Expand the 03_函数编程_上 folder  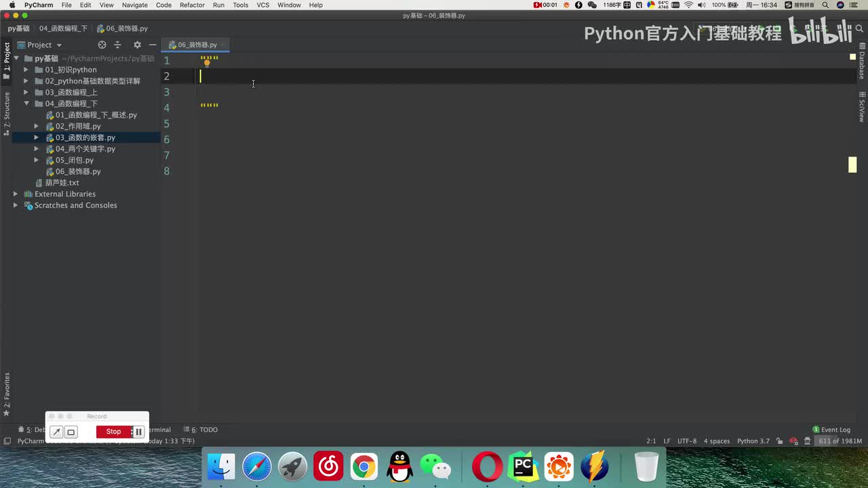click(x=26, y=92)
